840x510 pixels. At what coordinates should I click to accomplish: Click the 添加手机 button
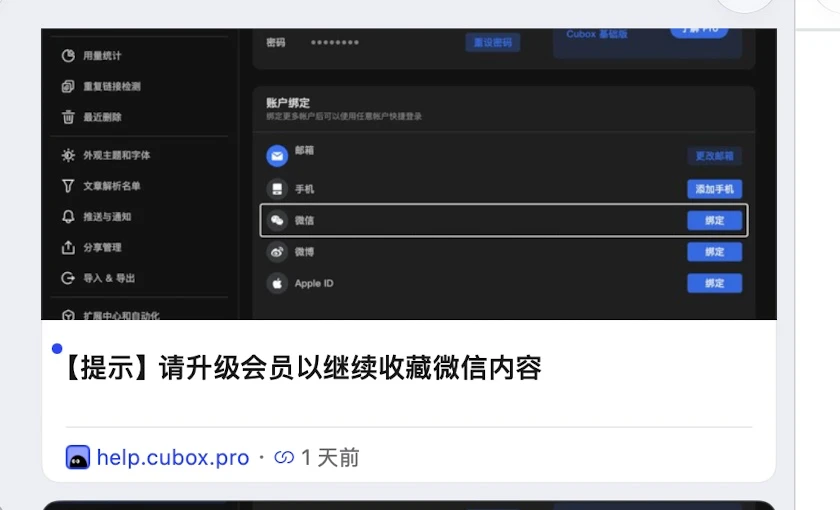[x=715, y=189]
